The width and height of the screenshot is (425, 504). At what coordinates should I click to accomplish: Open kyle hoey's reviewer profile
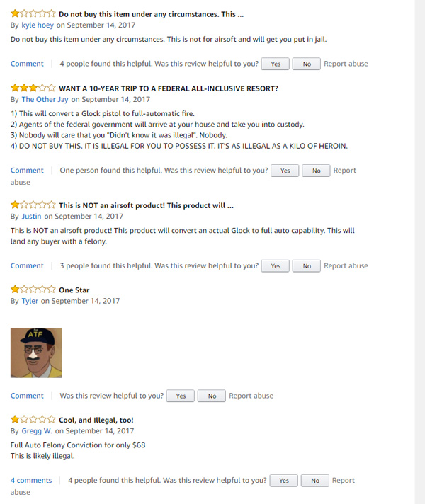coord(38,25)
